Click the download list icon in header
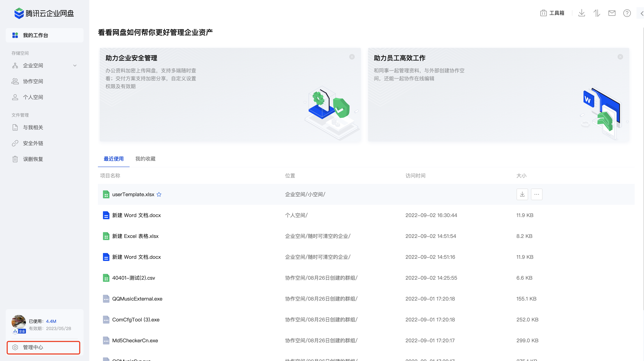This screenshot has width=644, height=361. click(582, 13)
